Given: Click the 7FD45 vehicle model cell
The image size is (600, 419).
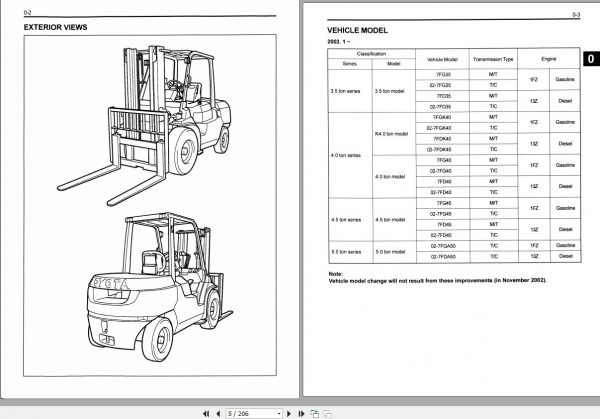Looking at the screenshot, I should [443, 225].
